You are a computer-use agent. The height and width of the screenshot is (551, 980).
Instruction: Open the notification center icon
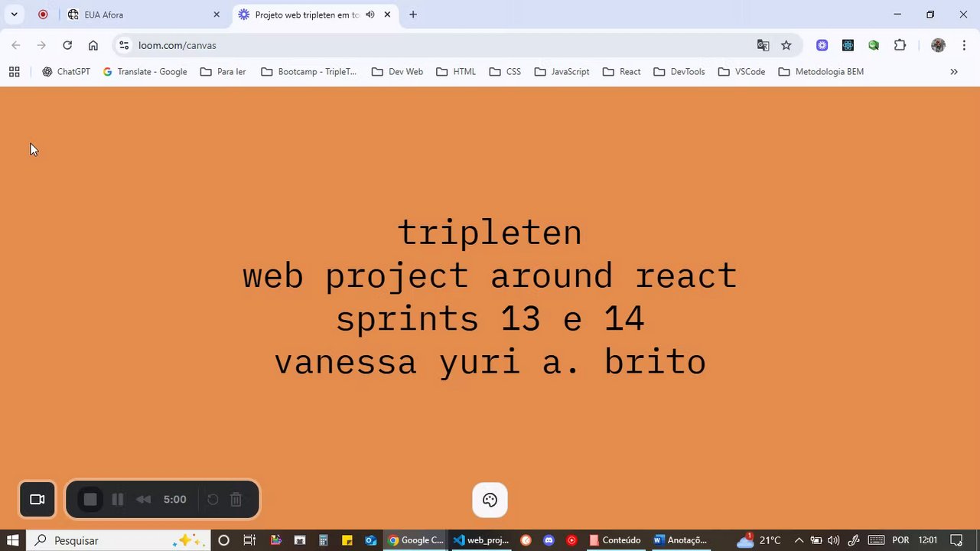click(956, 540)
